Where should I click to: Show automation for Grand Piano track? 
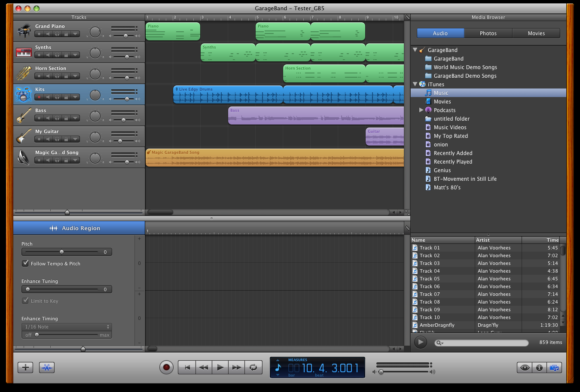coord(76,34)
